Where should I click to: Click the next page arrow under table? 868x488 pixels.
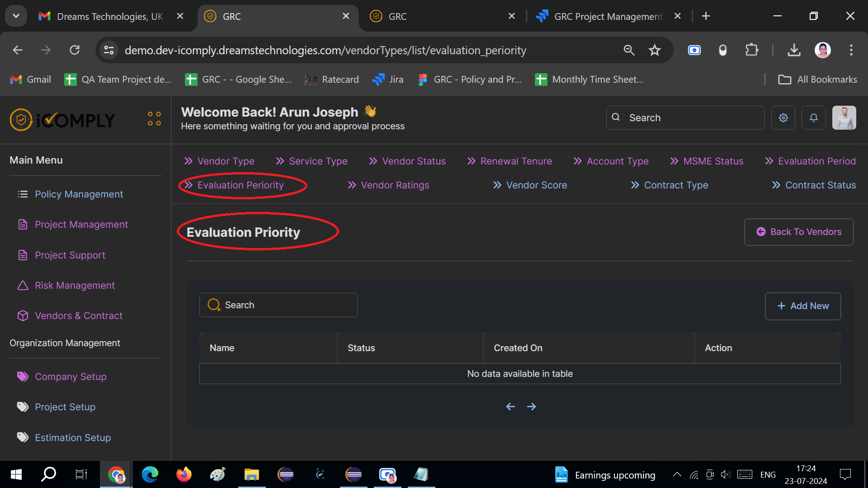click(x=531, y=407)
